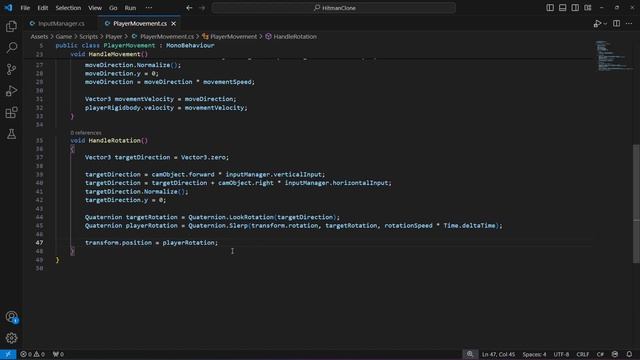
Task: Click the Game breadcrumb
Action: (x=64, y=36)
